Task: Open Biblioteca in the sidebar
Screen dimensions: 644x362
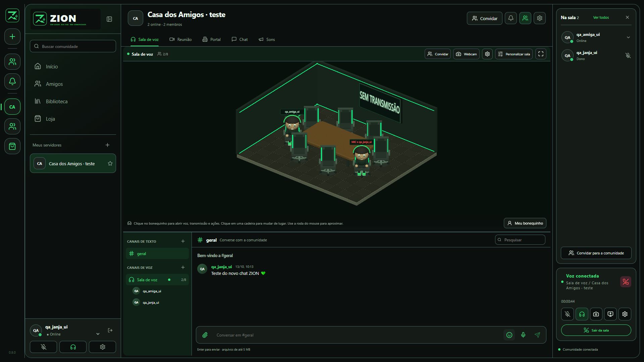Action: [x=73, y=101]
